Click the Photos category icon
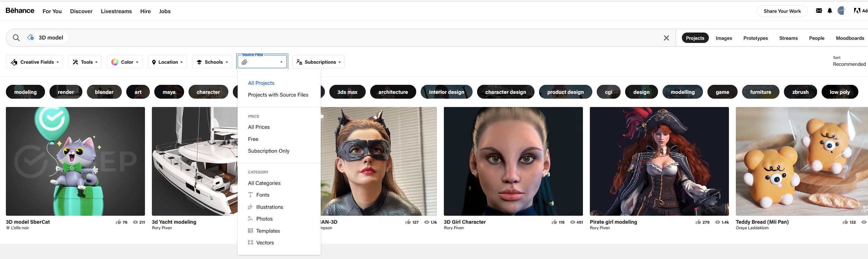The height and width of the screenshot is (259, 868). (x=250, y=219)
